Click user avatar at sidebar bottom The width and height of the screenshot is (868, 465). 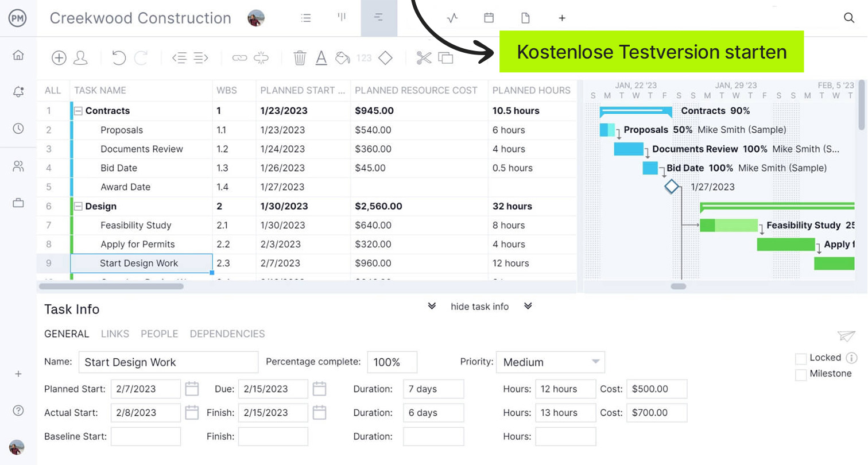[x=17, y=448]
